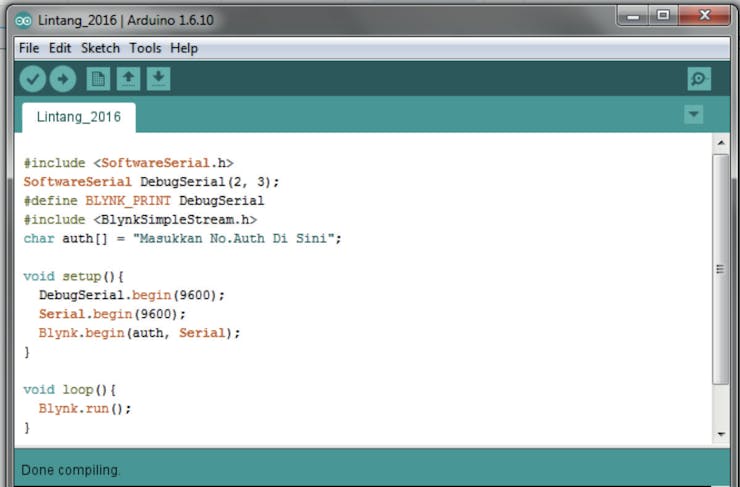Click the 'Serial.begin(9600);' line
This screenshot has width=740, height=487.
(x=112, y=314)
